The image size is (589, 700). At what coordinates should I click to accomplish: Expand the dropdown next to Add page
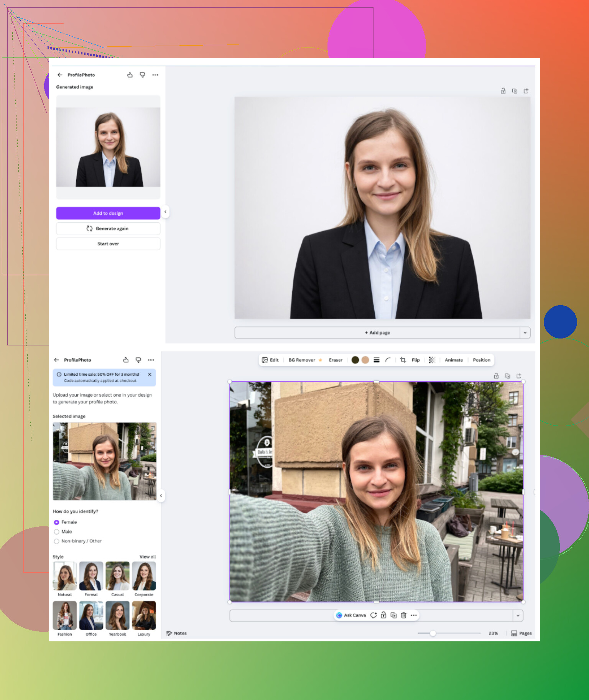525,333
